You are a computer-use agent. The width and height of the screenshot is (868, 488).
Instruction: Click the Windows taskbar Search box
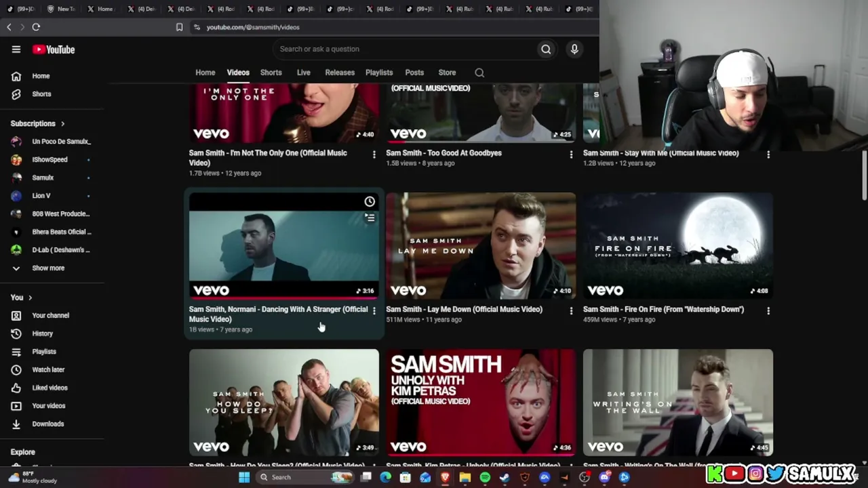point(305,477)
